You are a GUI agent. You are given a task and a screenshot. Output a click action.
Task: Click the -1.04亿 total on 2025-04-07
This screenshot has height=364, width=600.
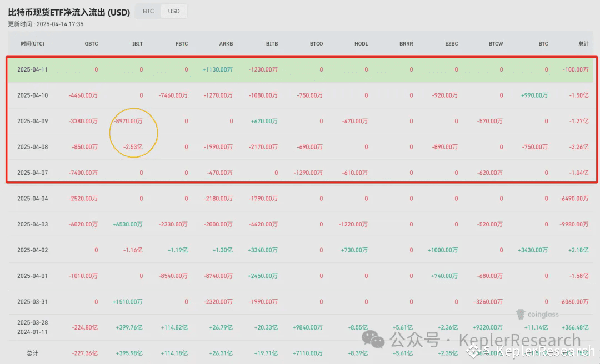tap(578, 173)
